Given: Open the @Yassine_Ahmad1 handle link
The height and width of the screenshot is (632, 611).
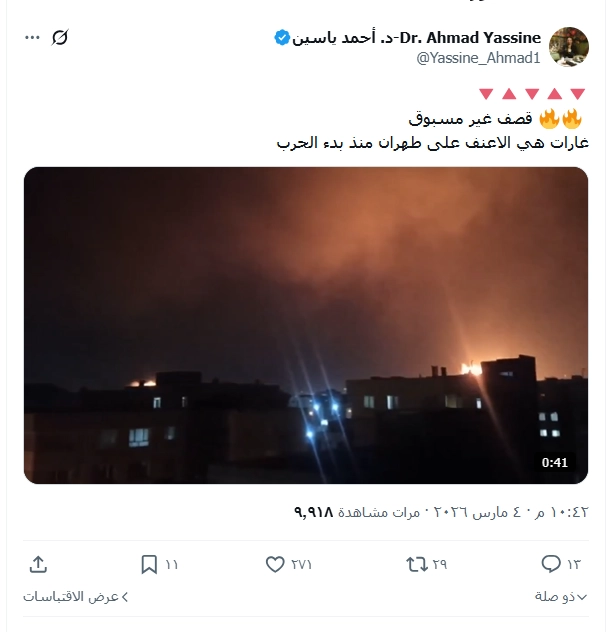Looking at the screenshot, I should (478, 58).
